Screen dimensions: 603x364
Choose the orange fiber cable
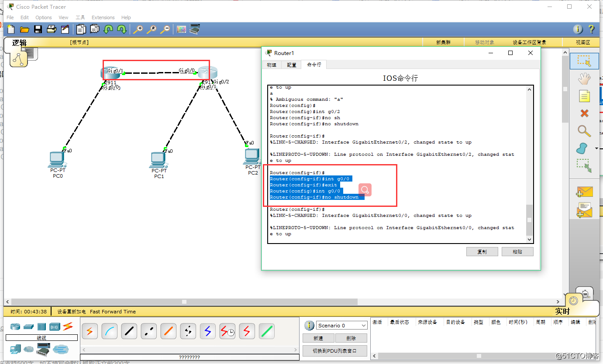[168, 331]
